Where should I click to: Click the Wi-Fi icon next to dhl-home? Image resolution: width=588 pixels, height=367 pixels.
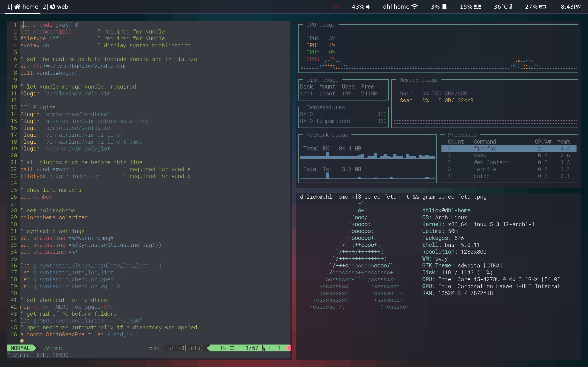[415, 7]
